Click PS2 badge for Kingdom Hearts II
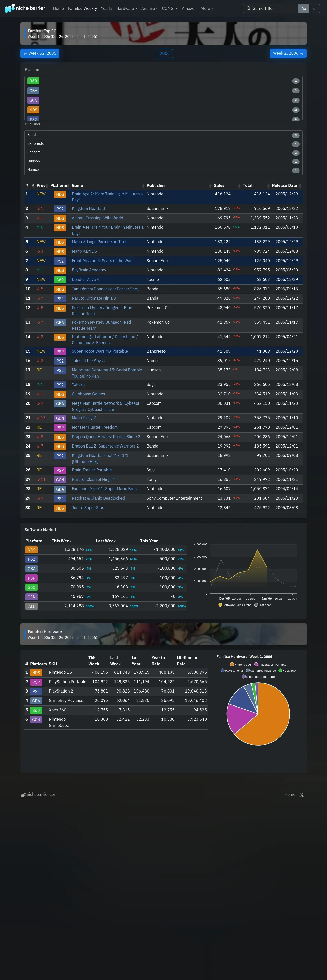The height and width of the screenshot is (980, 327). click(x=60, y=209)
